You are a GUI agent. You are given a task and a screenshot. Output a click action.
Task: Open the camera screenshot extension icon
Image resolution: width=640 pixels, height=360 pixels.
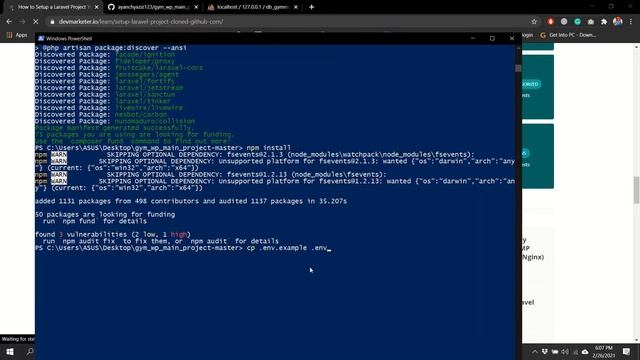pos(591,22)
